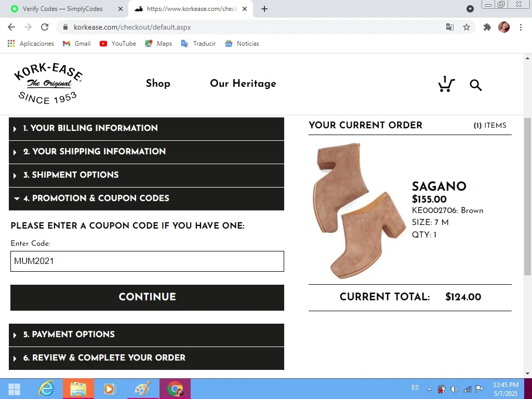Click the $155.00 price text
532x399 pixels.
pos(429,199)
